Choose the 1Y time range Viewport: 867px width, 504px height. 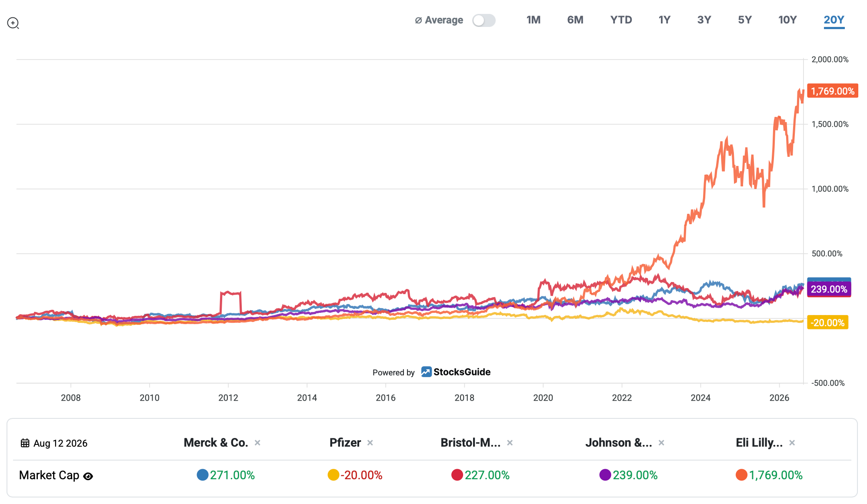point(664,20)
